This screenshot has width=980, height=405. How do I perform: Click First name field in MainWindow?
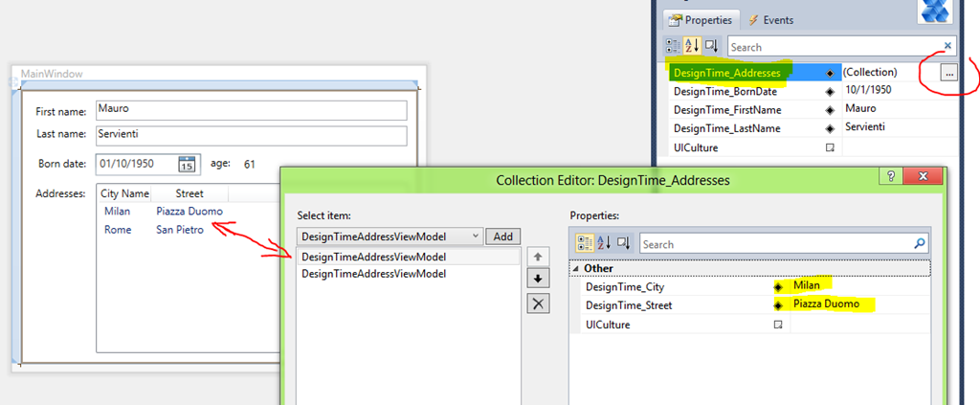252,110
